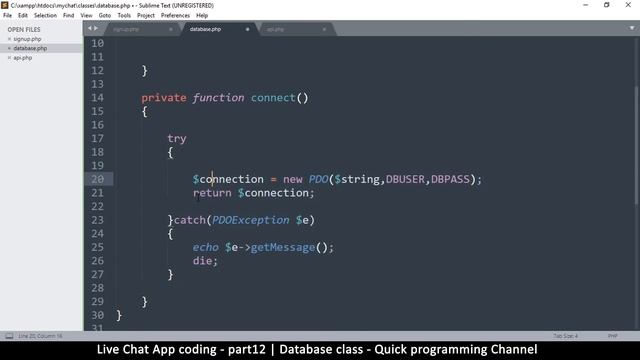
Task: Open the File menu
Action: [x=7, y=16]
